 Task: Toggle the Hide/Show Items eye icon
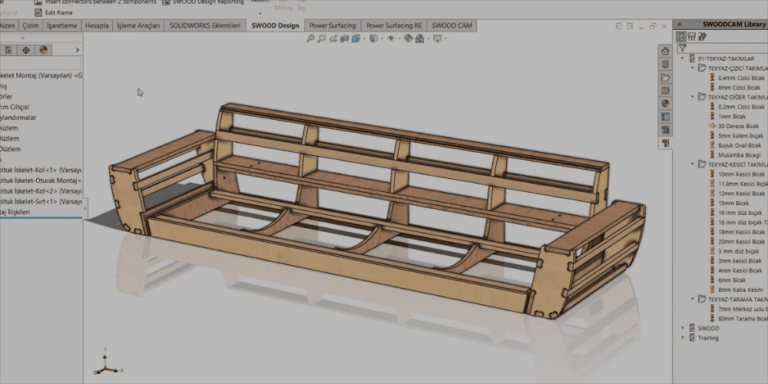tap(391, 38)
